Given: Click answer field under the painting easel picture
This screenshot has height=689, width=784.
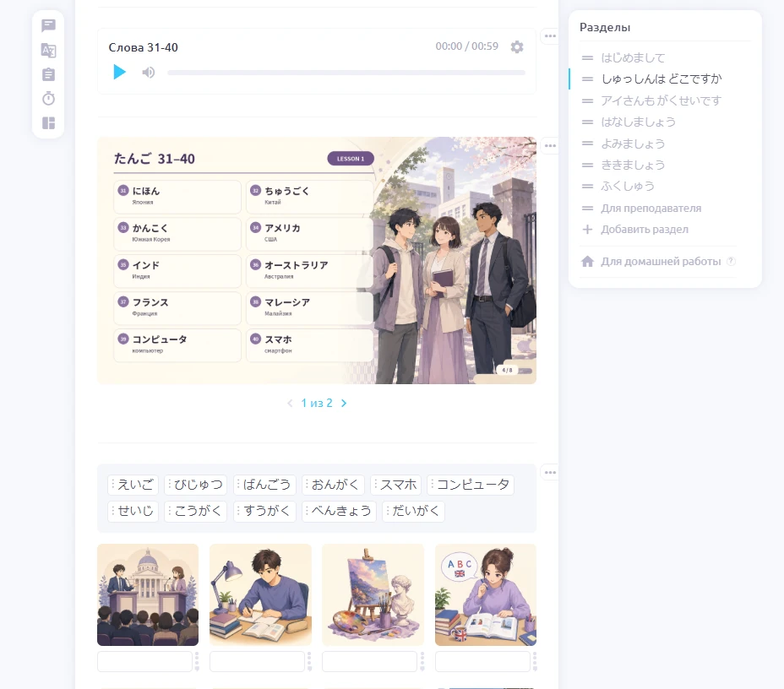Looking at the screenshot, I should point(369,661).
